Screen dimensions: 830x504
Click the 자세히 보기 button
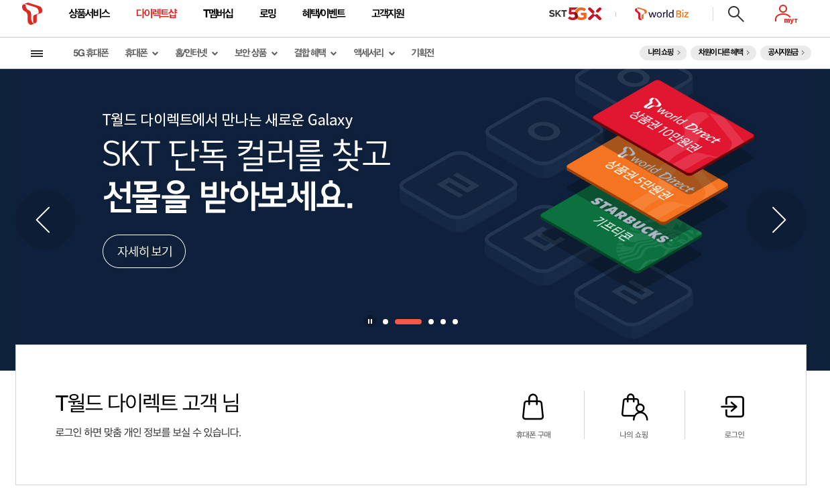tap(144, 251)
